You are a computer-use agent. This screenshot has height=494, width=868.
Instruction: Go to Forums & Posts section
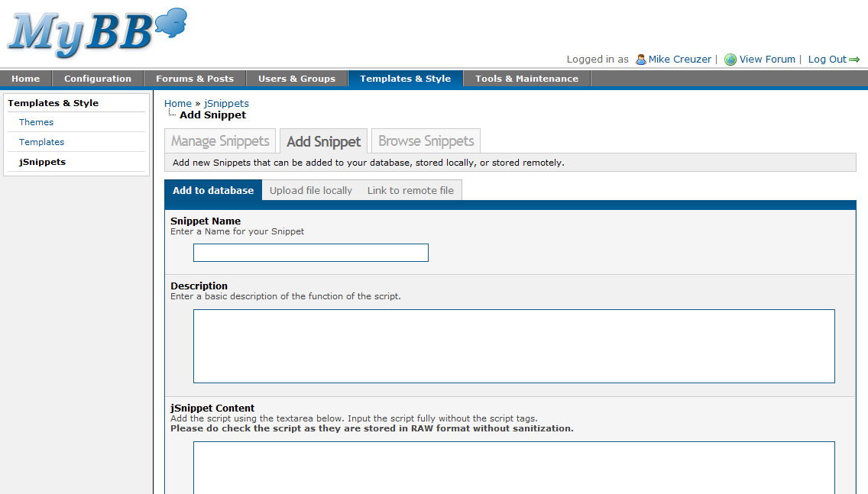[x=195, y=79]
